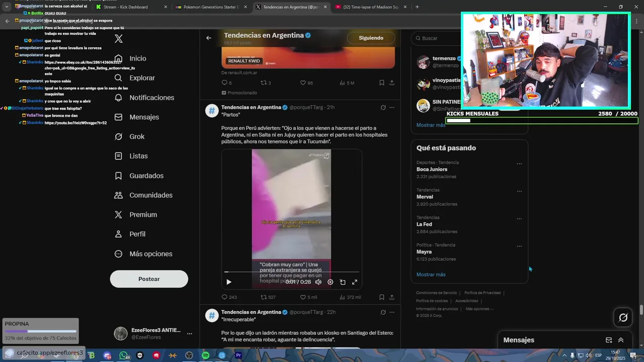
Task: Open more options on "Partos" post
Action: (392, 108)
